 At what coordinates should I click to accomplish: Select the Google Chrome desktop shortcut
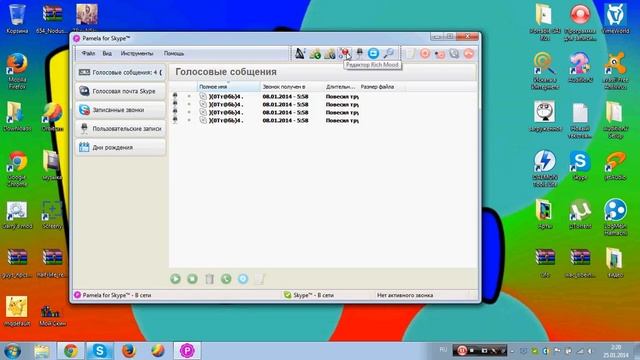coord(17,169)
